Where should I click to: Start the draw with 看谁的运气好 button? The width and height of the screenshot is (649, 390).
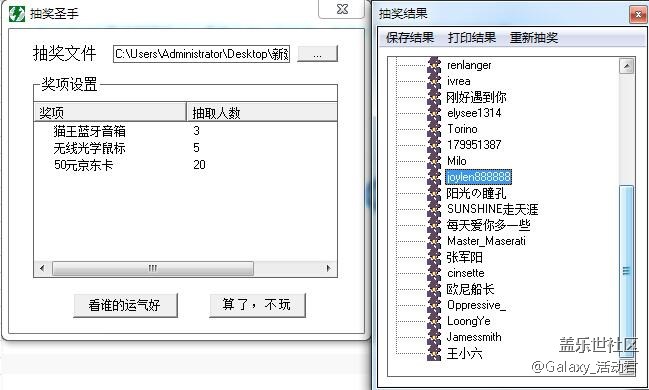tap(125, 305)
